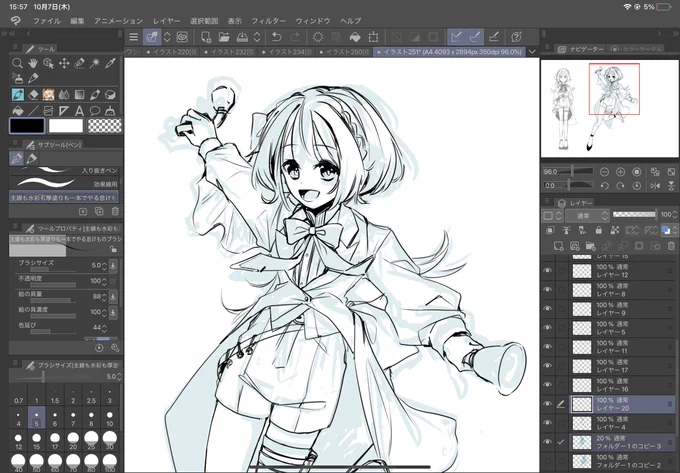This screenshot has height=473, width=680.
Task: Open the アニメーション menu
Action: tap(118, 21)
